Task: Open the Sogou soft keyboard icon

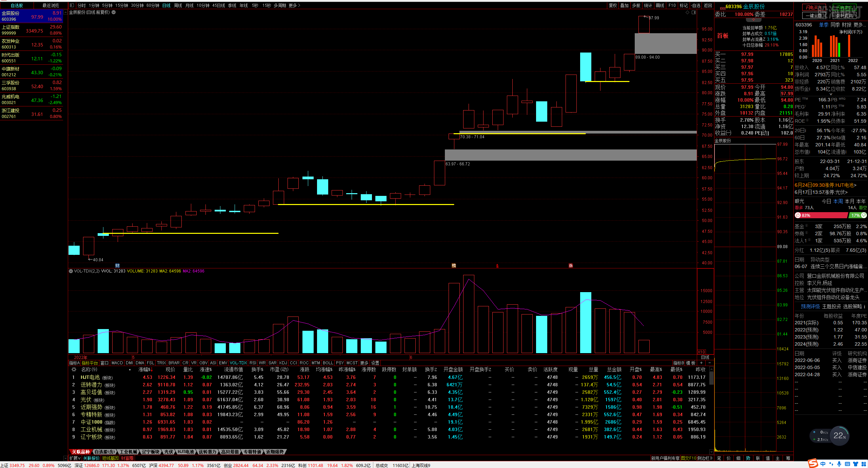Action: 847,464
